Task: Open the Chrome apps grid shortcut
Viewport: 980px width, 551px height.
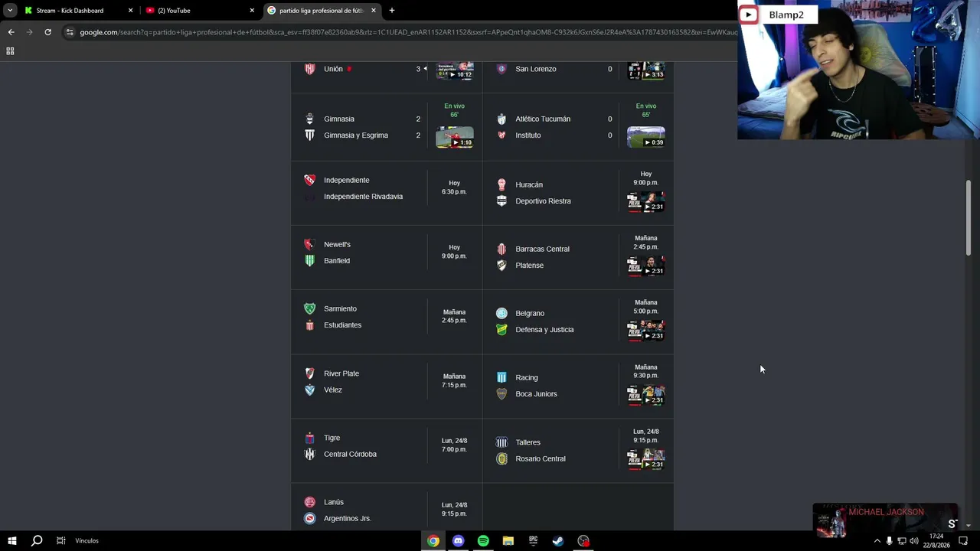Action: point(10,51)
